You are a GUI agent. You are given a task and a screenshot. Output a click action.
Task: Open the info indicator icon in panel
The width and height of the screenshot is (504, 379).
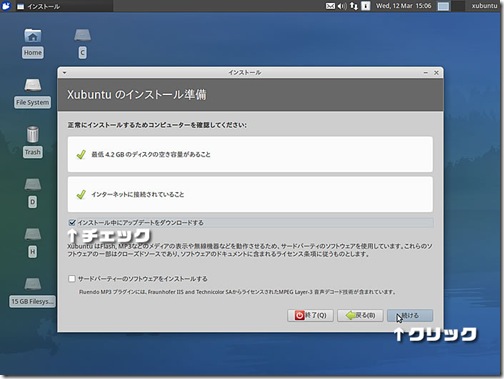pyautogui.click(x=366, y=6)
